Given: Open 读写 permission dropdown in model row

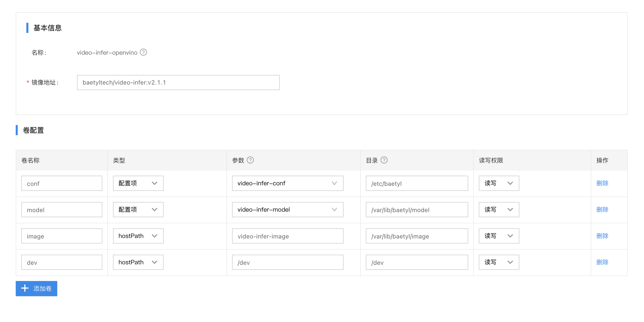Looking at the screenshot, I should point(499,210).
